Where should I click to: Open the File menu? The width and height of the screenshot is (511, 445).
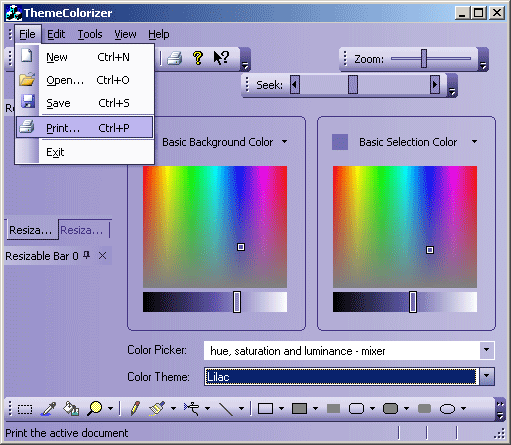[x=27, y=34]
